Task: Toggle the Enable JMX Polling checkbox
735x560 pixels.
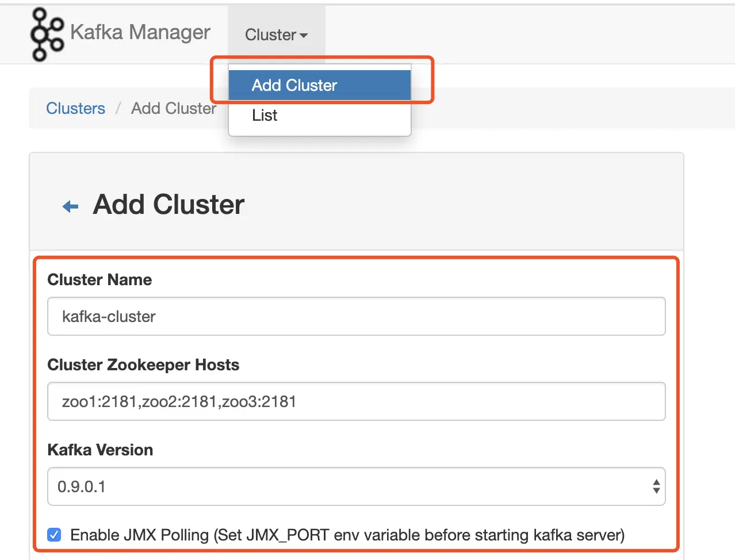Action: click(x=54, y=535)
